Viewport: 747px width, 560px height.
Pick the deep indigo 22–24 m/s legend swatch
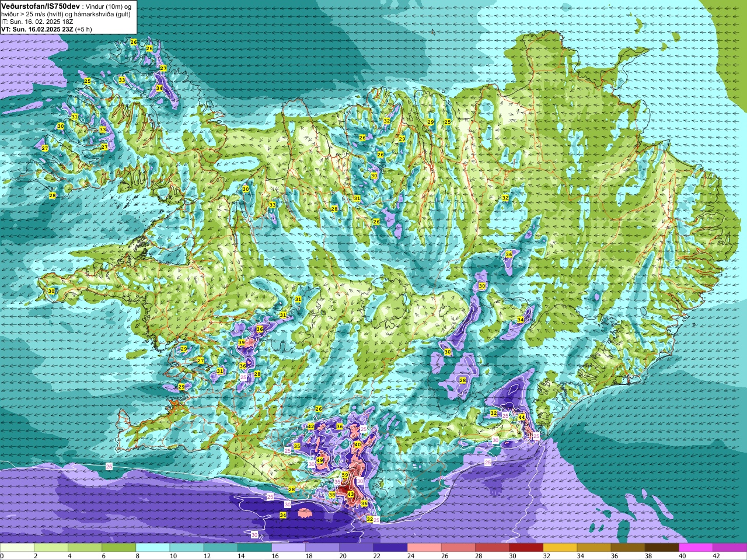390,547
